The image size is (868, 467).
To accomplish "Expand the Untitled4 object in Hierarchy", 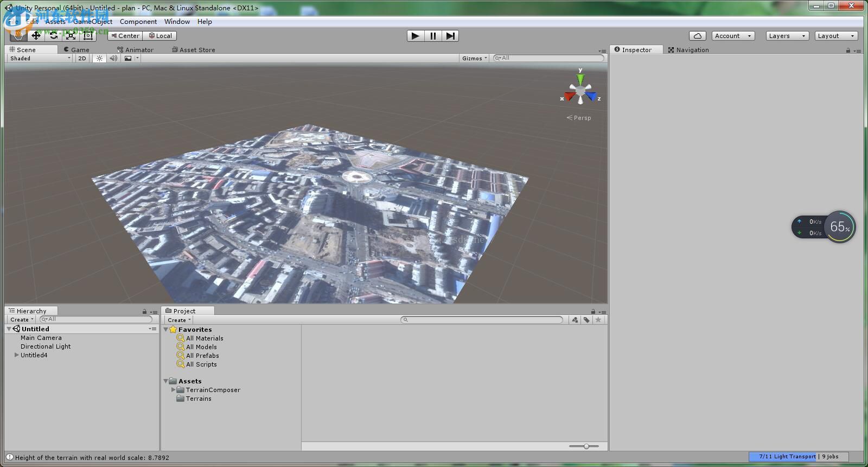I will 16,355.
